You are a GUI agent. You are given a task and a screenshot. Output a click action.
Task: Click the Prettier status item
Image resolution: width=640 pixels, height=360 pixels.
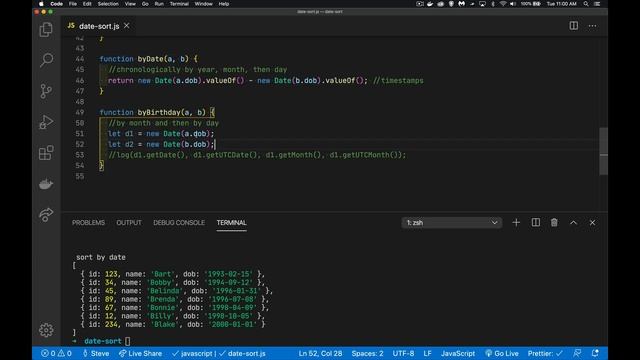(545, 353)
